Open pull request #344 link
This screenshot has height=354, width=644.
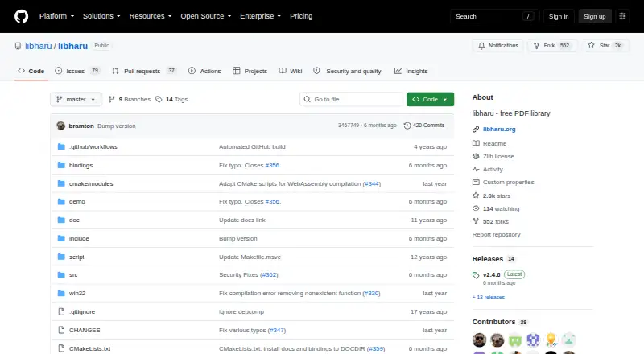click(x=372, y=183)
